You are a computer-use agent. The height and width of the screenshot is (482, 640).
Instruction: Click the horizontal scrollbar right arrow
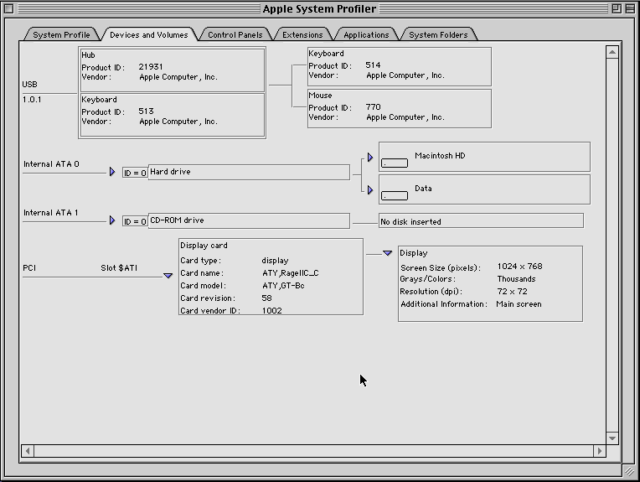599,451
